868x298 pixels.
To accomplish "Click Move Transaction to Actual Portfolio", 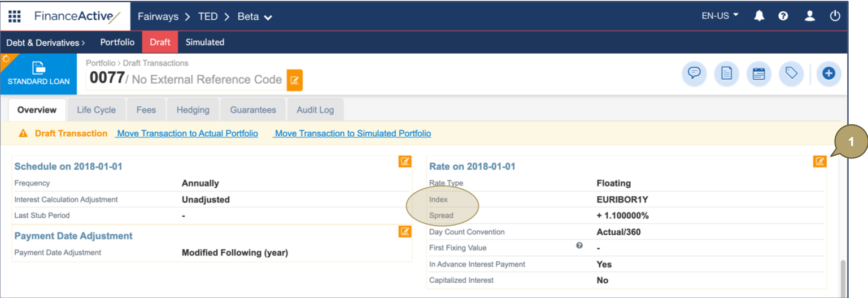I will tap(187, 133).
